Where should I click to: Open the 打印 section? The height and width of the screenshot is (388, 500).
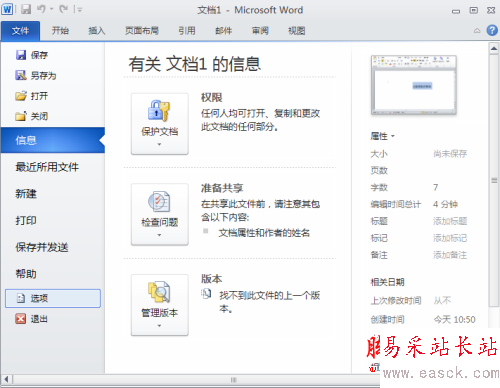pos(26,220)
